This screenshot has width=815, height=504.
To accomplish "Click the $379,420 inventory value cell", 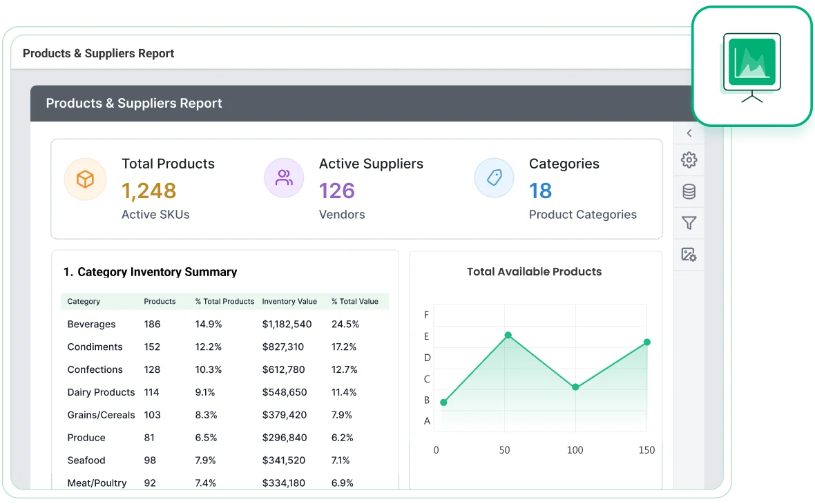I will click(x=285, y=415).
